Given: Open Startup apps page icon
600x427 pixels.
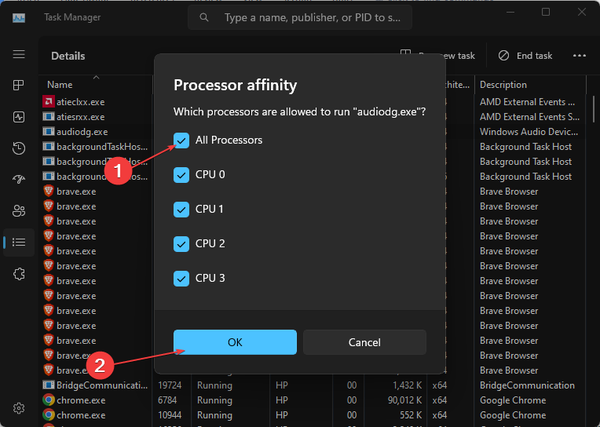Looking at the screenshot, I should tap(19, 180).
